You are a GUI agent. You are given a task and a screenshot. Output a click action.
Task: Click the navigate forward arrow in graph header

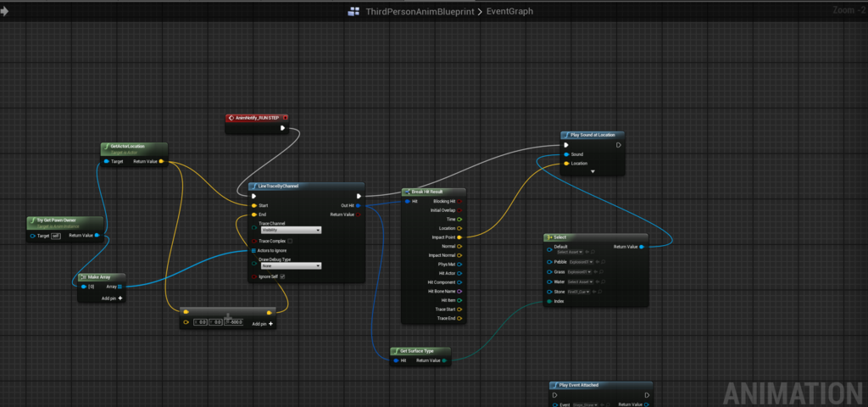click(4, 11)
